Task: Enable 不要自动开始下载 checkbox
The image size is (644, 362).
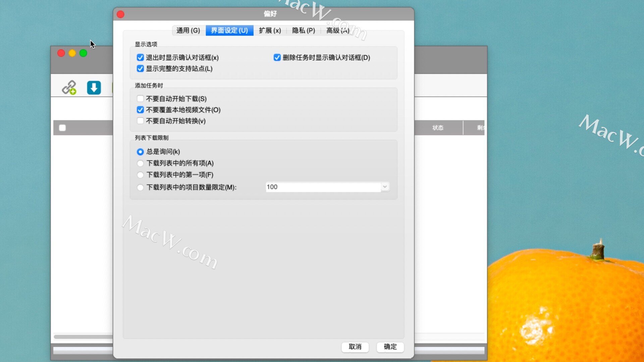Action: tap(140, 99)
